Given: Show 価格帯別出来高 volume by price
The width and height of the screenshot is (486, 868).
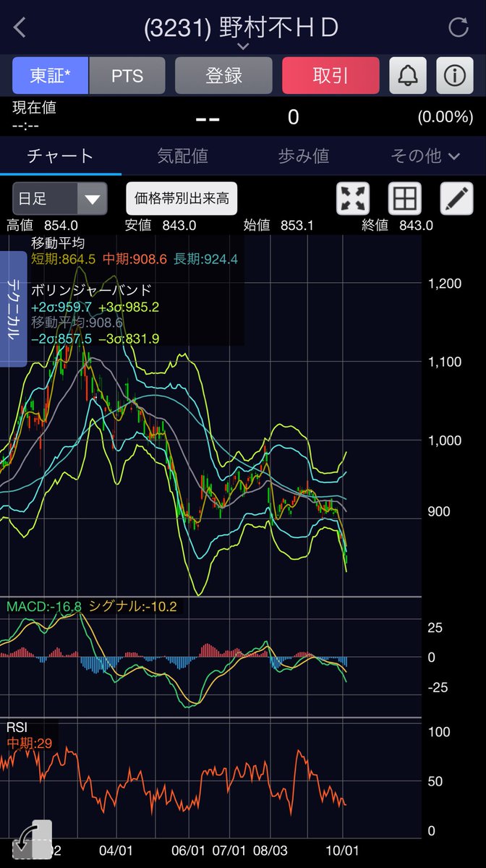Looking at the screenshot, I should click(182, 198).
